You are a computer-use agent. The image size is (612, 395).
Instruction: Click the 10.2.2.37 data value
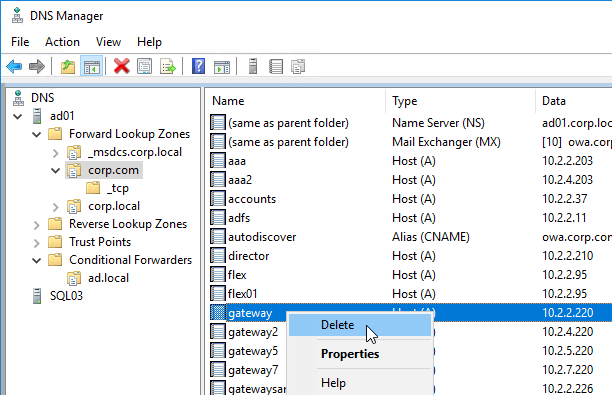tap(564, 199)
